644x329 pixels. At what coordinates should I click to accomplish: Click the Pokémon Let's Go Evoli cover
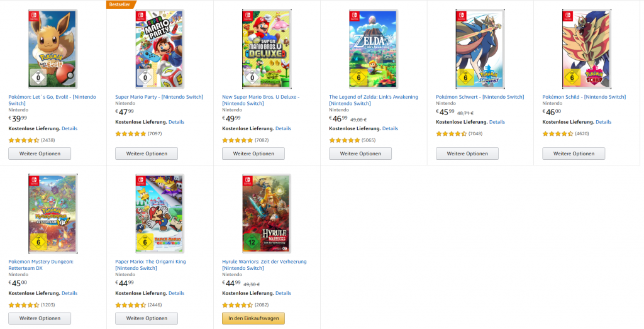click(53, 49)
